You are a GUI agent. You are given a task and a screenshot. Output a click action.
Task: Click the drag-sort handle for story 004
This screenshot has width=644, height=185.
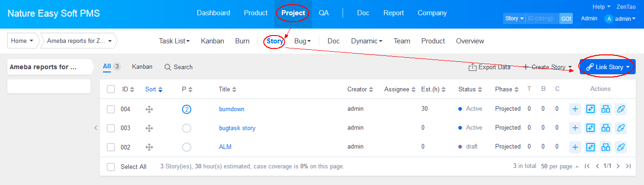click(x=149, y=109)
